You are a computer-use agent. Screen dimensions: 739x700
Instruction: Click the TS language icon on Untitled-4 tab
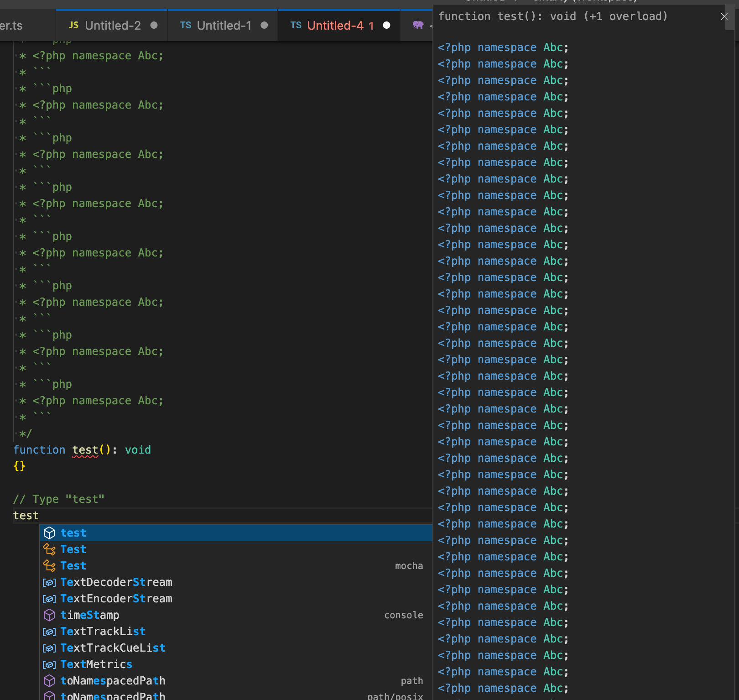pos(296,25)
